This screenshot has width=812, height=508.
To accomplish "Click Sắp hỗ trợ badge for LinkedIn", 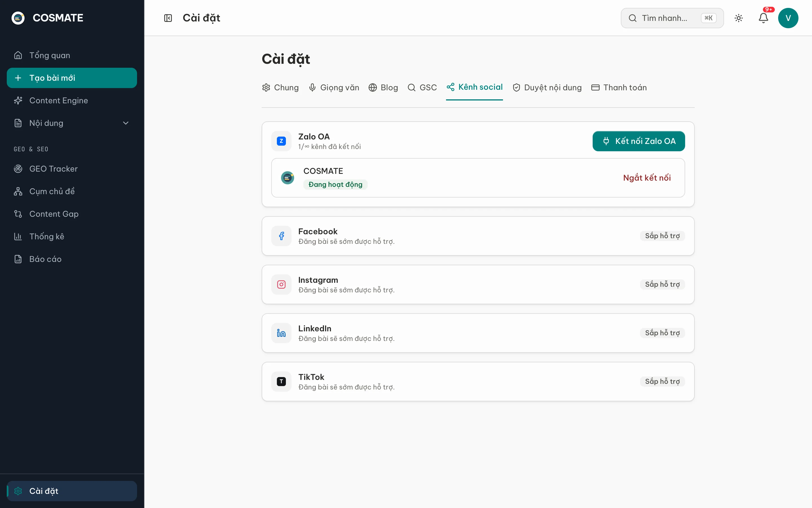I will 662,333.
